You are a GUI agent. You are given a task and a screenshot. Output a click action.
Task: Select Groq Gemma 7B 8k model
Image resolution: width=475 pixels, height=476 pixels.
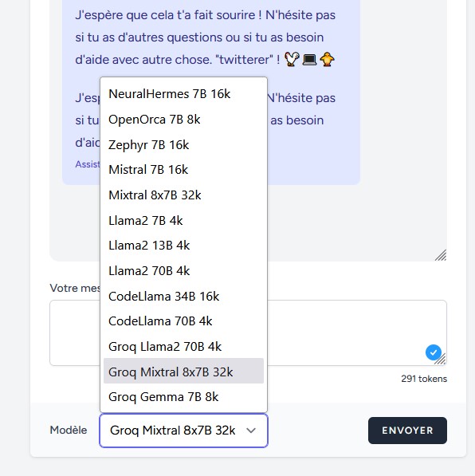click(183, 397)
